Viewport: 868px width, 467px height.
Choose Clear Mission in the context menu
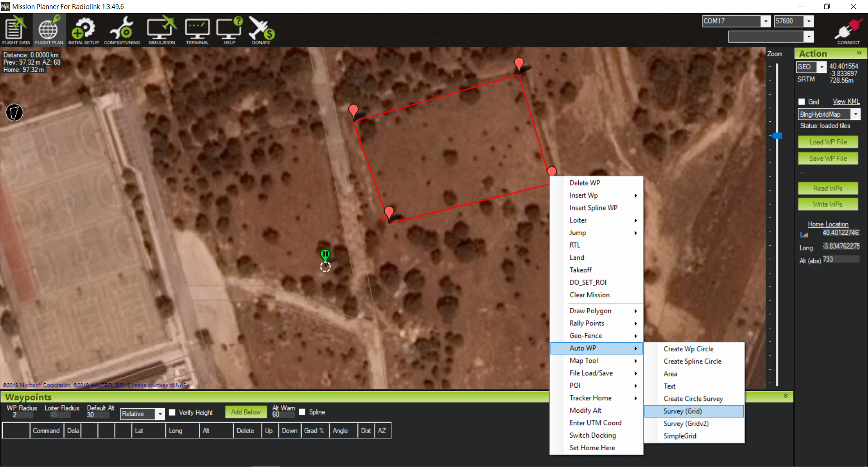[x=590, y=295]
